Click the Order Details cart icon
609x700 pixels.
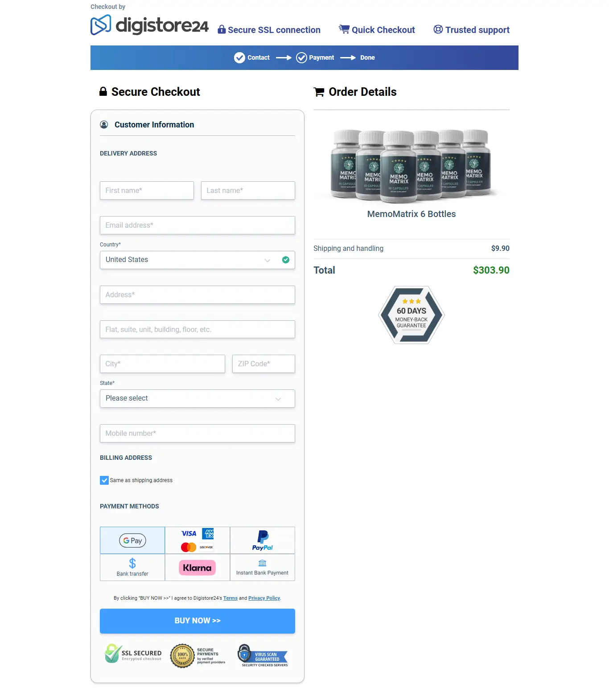point(319,92)
